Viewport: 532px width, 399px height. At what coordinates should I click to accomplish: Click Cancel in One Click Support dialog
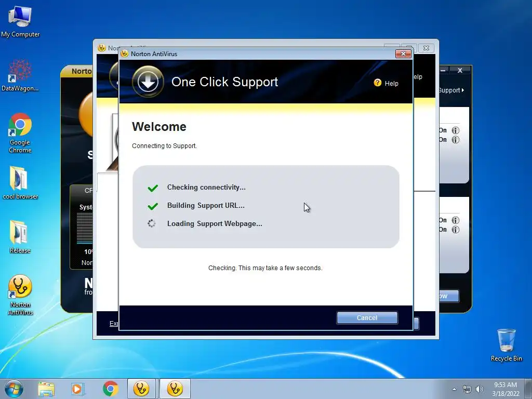[367, 318]
